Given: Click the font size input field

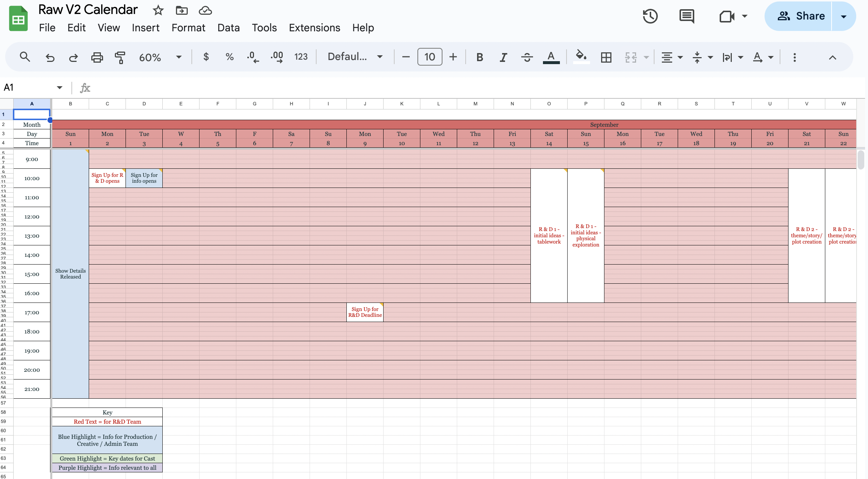Looking at the screenshot, I should 430,57.
